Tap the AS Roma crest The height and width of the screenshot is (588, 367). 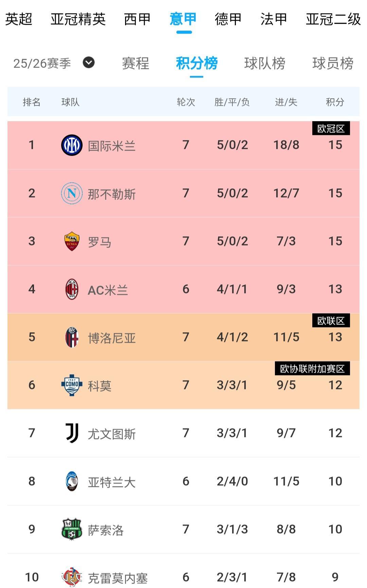[x=72, y=241]
